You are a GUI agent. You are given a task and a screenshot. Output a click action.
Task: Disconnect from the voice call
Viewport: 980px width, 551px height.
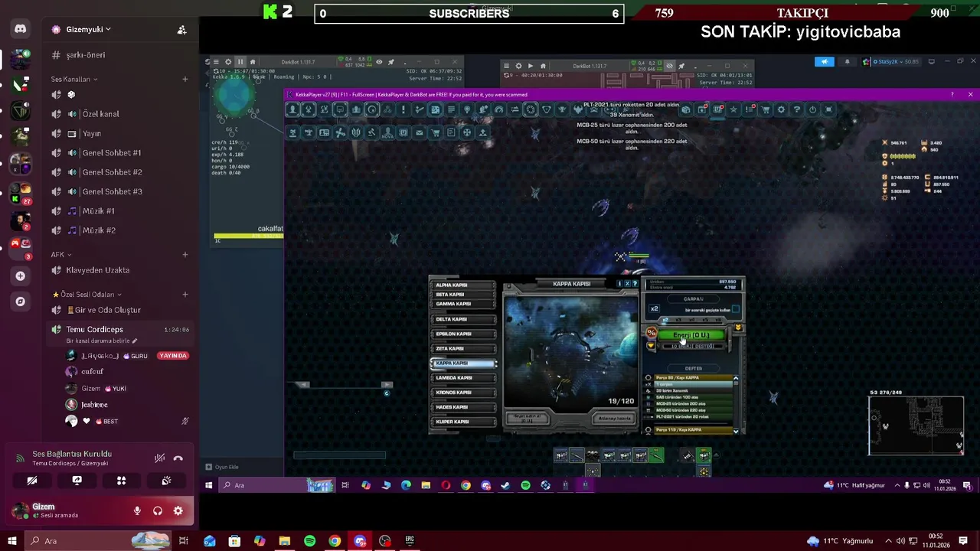click(x=178, y=458)
